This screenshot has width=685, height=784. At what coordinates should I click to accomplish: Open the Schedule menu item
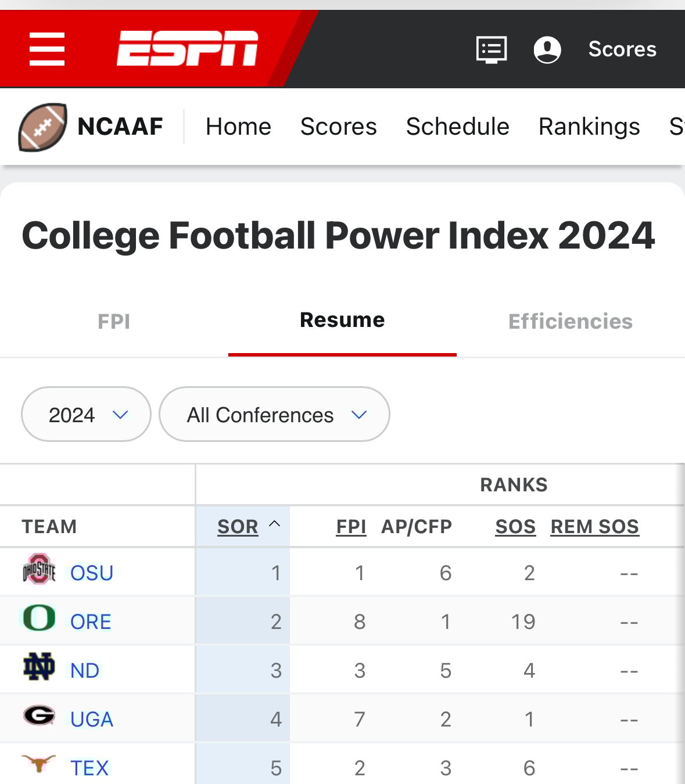point(457,127)
